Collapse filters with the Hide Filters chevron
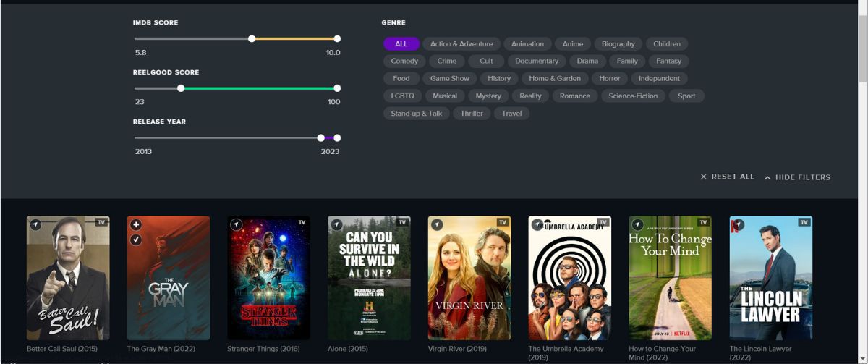The width and height of the screenshot is (868, 364). point(768,177)
